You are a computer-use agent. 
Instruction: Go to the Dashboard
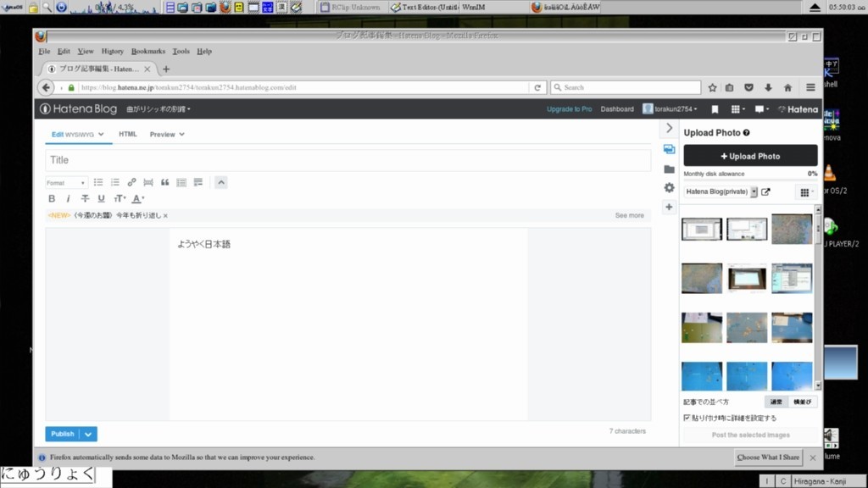click(x=617, y=109)
